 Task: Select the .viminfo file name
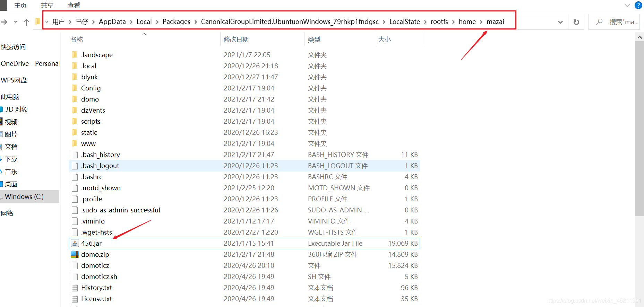[93, 221]
